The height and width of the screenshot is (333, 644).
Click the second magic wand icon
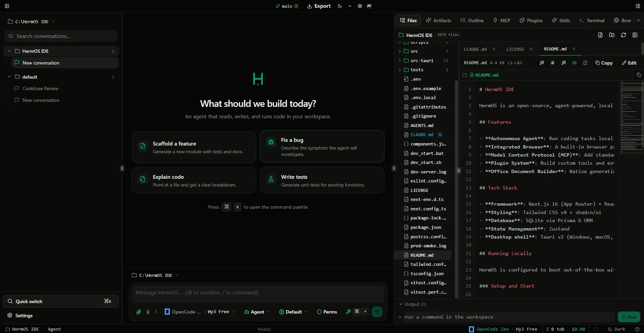pyautogui.click(x=564, y=63)
